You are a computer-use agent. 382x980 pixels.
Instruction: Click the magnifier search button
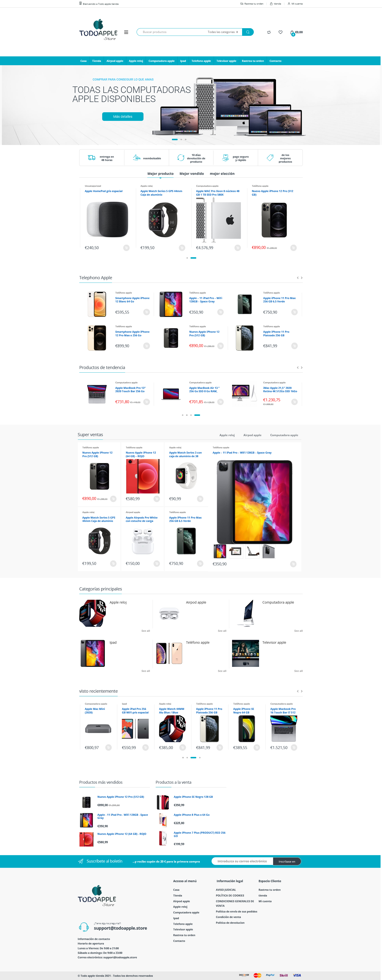tap(248, 32)
